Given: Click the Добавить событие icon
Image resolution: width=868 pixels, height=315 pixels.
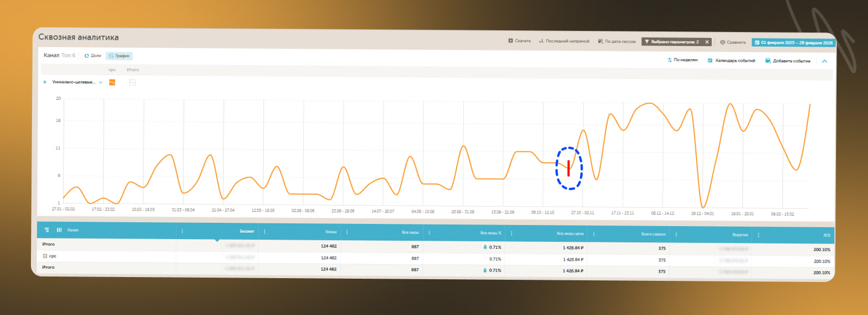Looking at the screenshot, I should (768, 61).
